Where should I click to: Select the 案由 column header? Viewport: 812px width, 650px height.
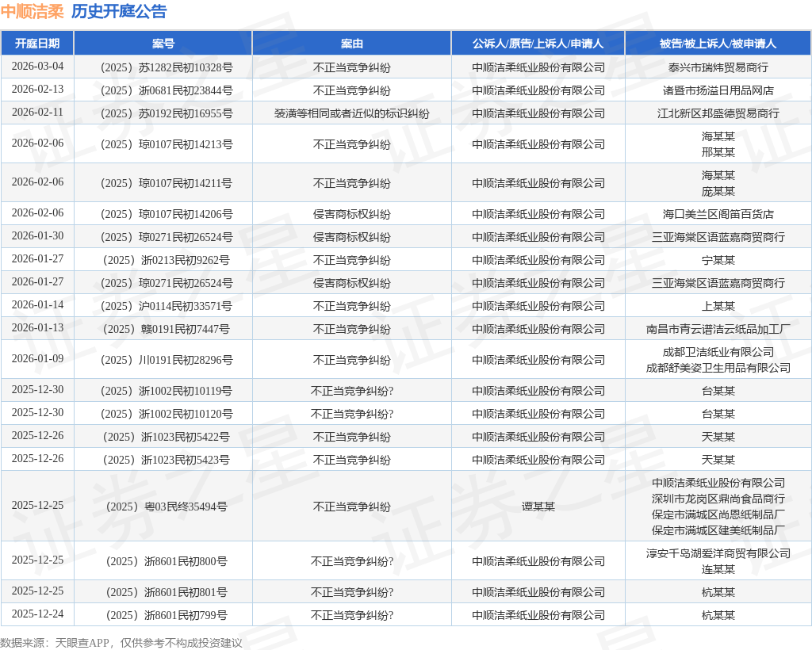(x=351, y=44)
